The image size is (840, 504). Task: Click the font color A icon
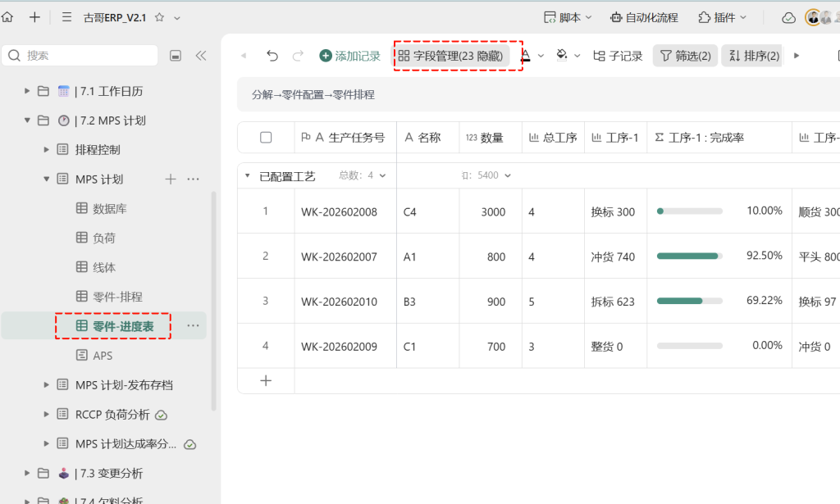(526, 55)
